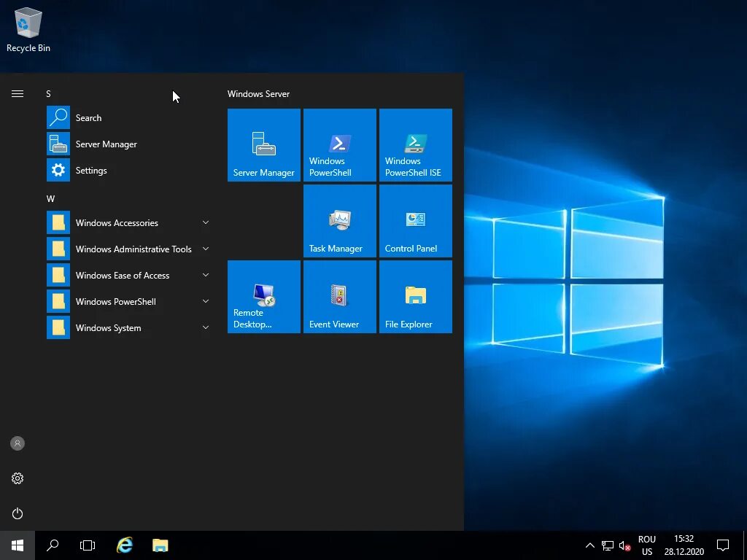Launch the Remote Desktop tile
The width and height of the screenshot is (747, 560).
coord(264,297)
